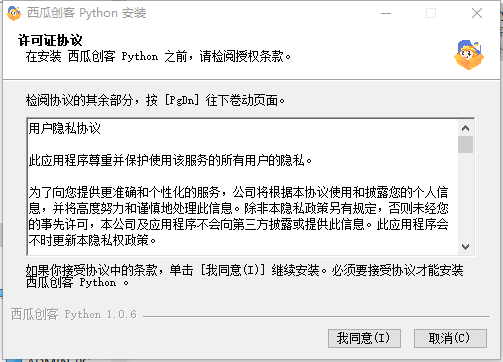Image resolution: width=503 pixels, height=362 pixels.
Task: Click the 西瓜创客 Python 1.0.6 version label
Action: (x=74, y=314)
